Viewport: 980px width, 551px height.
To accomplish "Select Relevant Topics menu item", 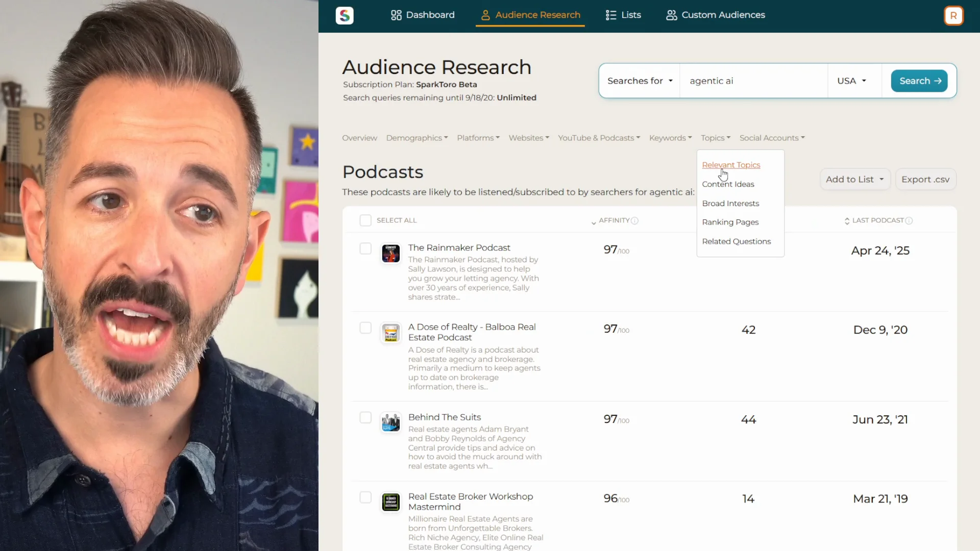I will (731, 165).
